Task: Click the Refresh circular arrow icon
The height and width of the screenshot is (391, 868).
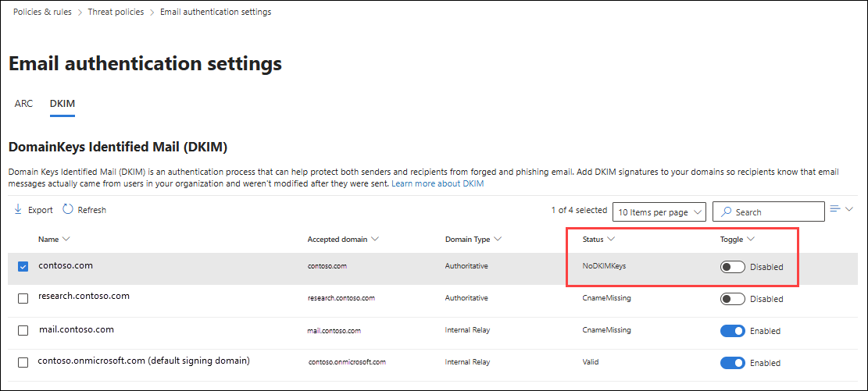Action: click(68, 209)
